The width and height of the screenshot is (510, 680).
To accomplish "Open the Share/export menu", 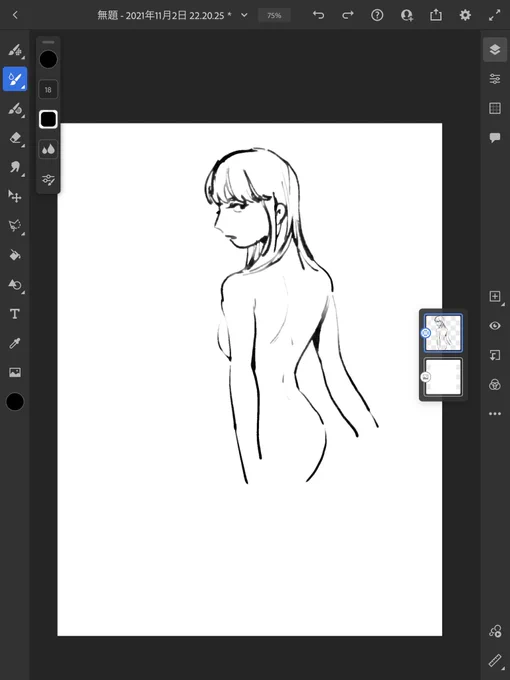I will (436, 15).
